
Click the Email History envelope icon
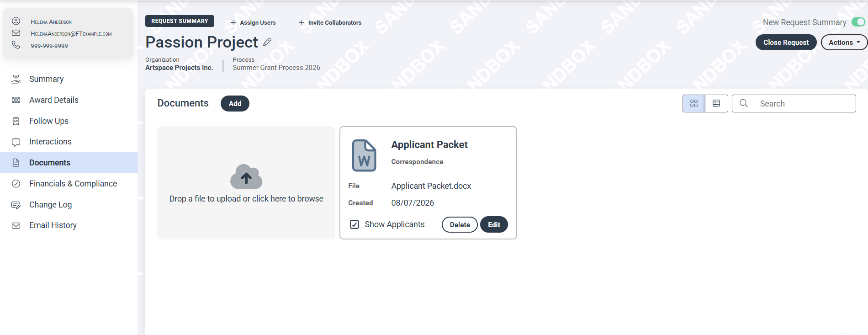click(x=16, y=225)
